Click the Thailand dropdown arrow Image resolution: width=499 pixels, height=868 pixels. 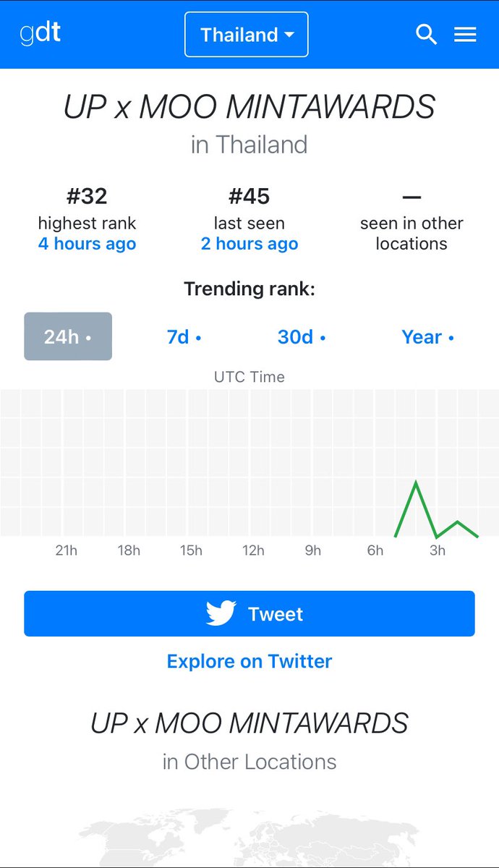pyautogui.click(x=289, y=35)
